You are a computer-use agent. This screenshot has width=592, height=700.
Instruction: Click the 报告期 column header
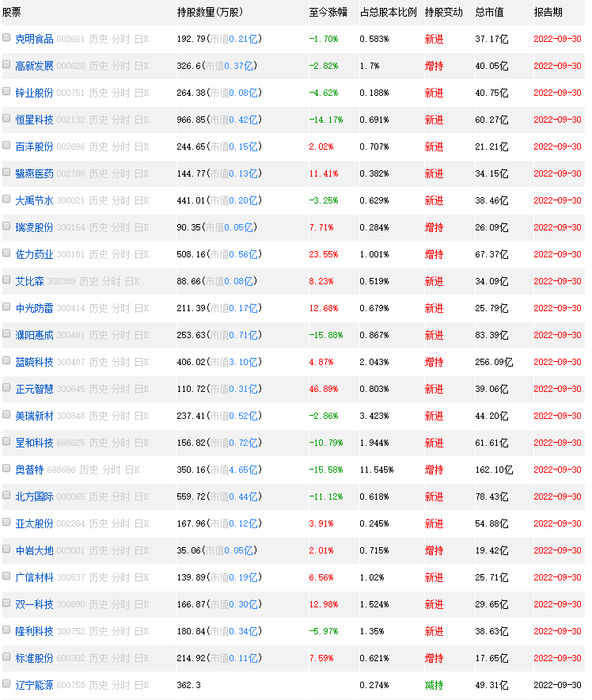click(x=548, y=13)
